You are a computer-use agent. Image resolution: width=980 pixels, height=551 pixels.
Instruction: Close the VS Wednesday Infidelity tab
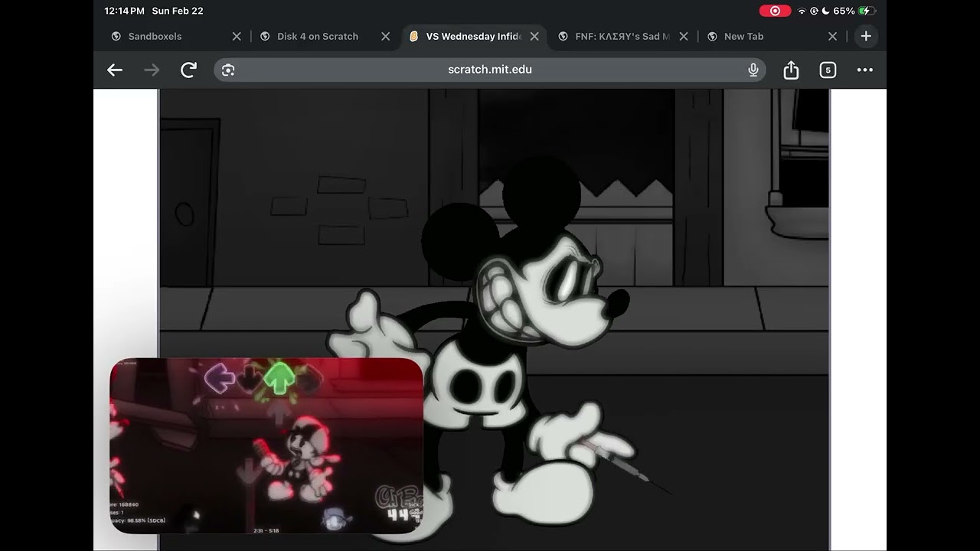point(534,36)
